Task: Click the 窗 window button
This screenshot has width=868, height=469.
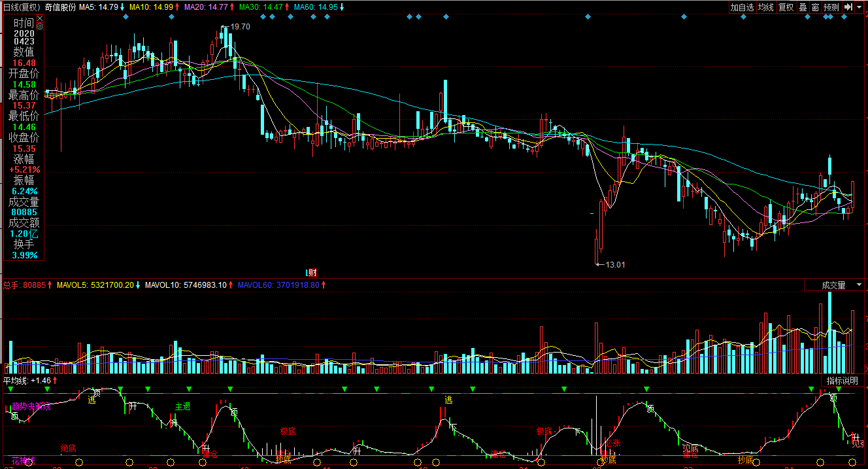Action: pos(815,7)
